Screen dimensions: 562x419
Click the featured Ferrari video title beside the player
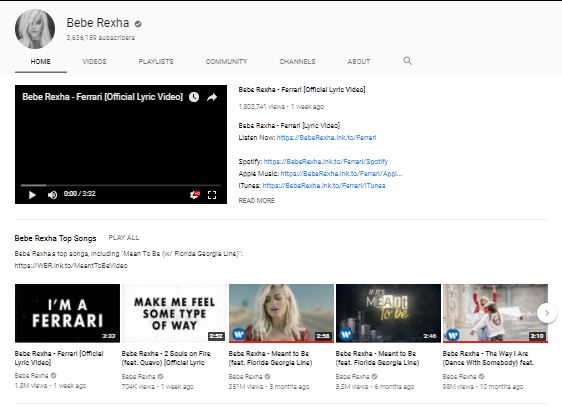click(x=302, y=90)
